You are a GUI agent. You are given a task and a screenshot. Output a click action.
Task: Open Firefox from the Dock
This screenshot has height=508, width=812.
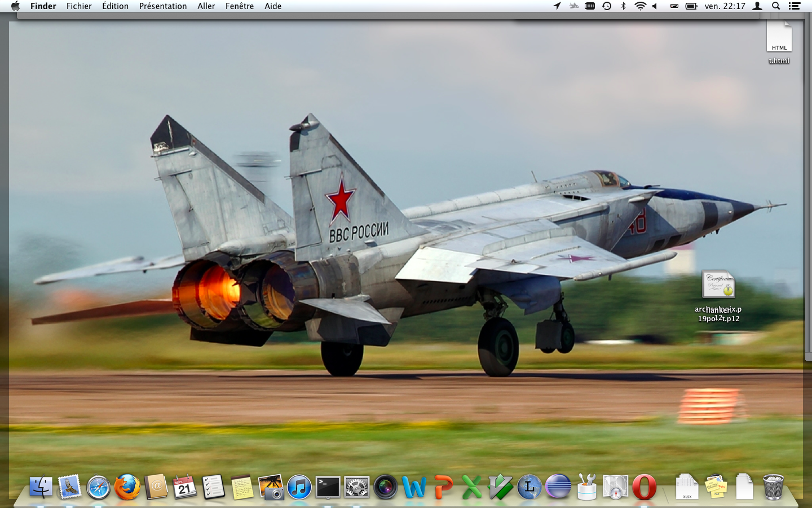click(x=127, y=487)
